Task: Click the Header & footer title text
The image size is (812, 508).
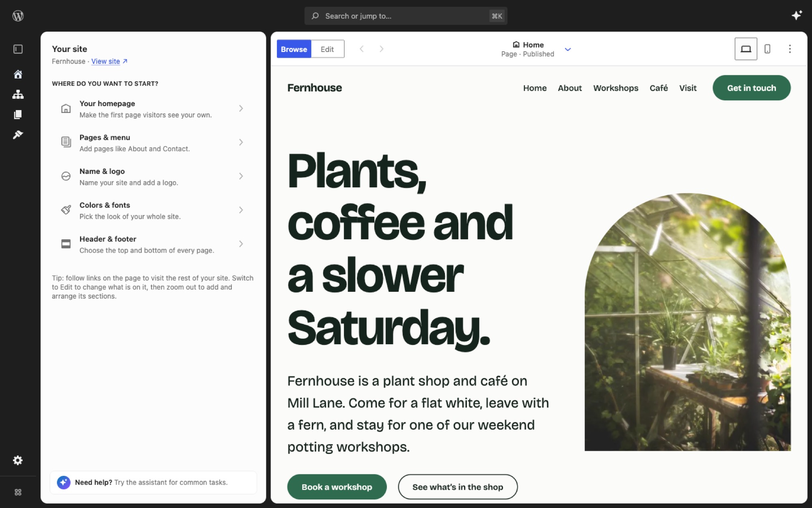Action: [x=108, y=239]
